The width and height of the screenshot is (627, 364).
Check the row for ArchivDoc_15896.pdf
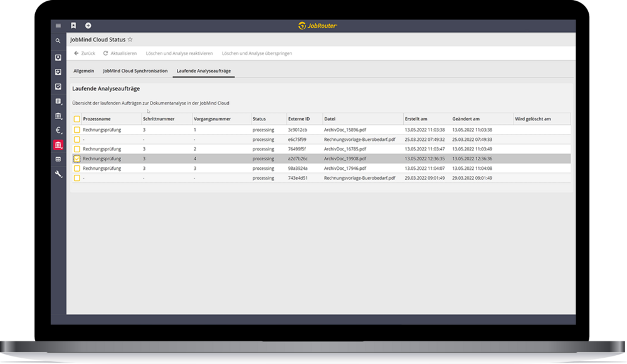(76, 130)
